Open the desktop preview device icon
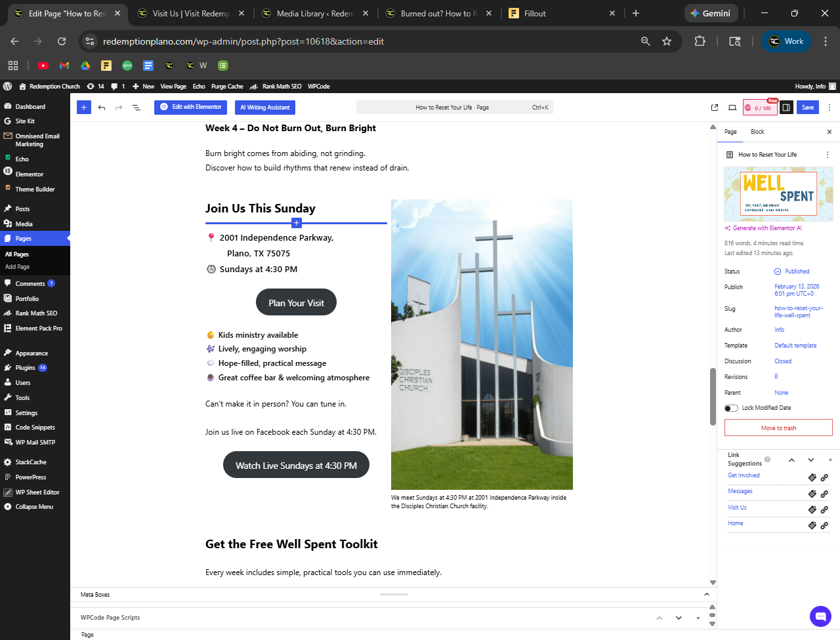Viewport: 840px width, 640px height. click(732, 108)
